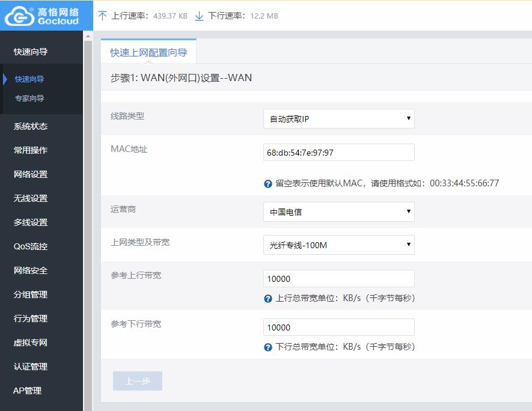
Task: Click help icon beside MAC format hint
Action: pyautogui.click(x=268, y=184)
